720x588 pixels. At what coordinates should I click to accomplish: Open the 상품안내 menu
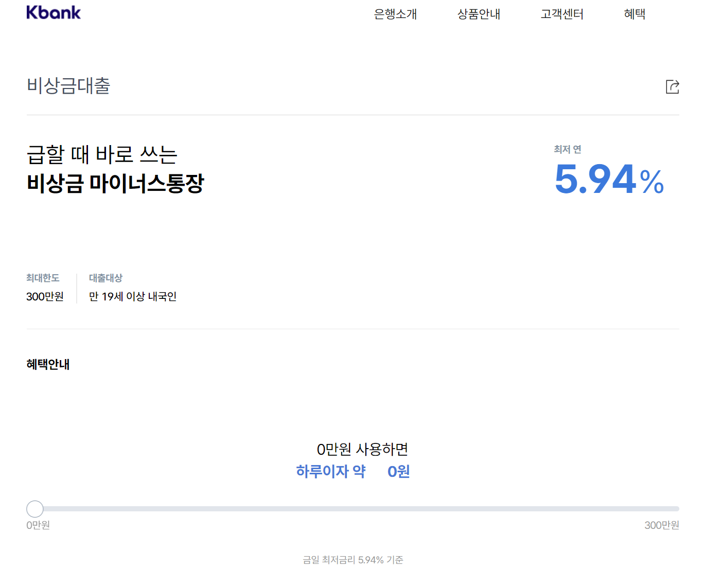pos(479,14)
